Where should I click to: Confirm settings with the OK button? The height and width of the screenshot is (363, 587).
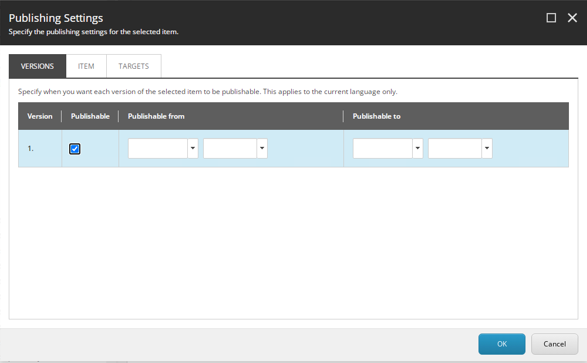pyautogui.click(x=502, y=344)
